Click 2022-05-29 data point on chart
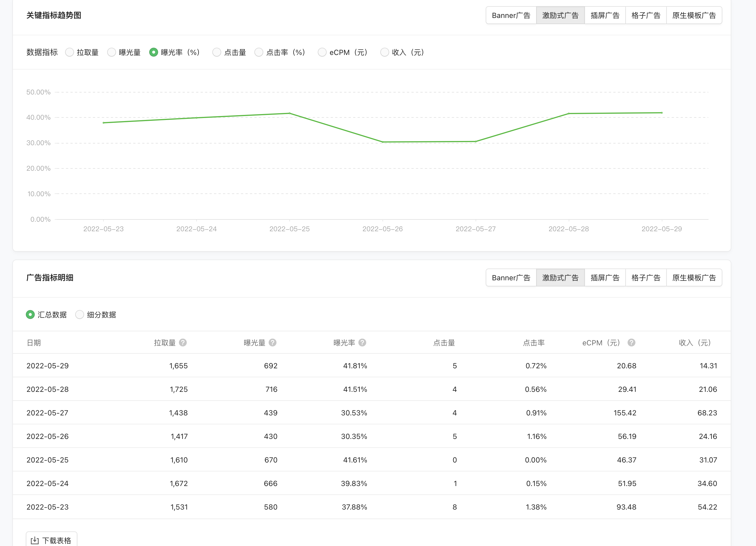This screenshot has height=546, width=756. tap(662, 113)
